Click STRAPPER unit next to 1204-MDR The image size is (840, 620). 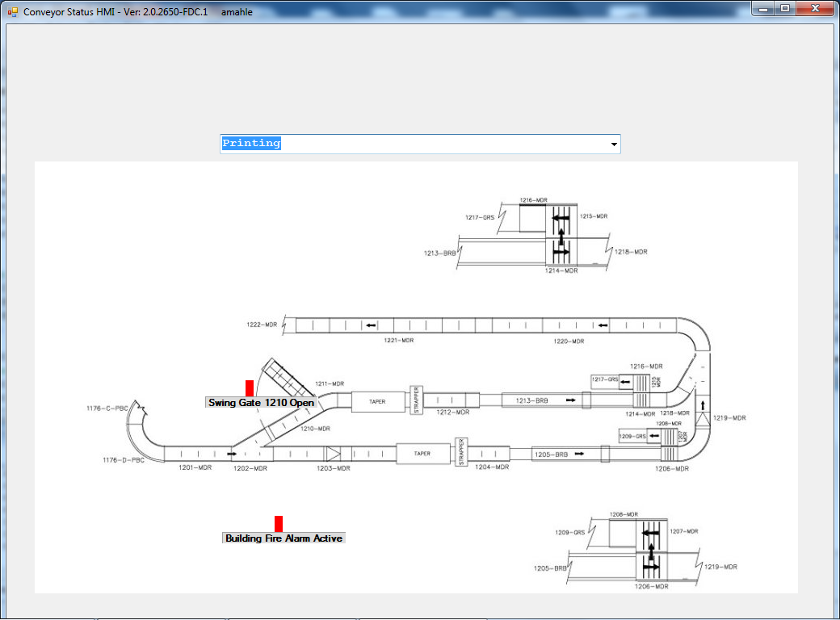coord(461,452)
